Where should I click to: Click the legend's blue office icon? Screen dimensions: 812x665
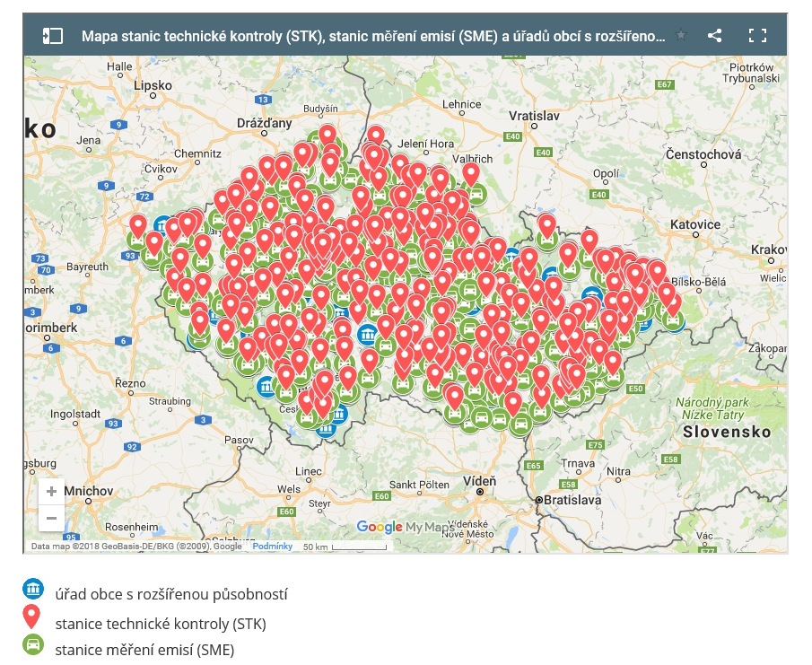tap(33, 589)
